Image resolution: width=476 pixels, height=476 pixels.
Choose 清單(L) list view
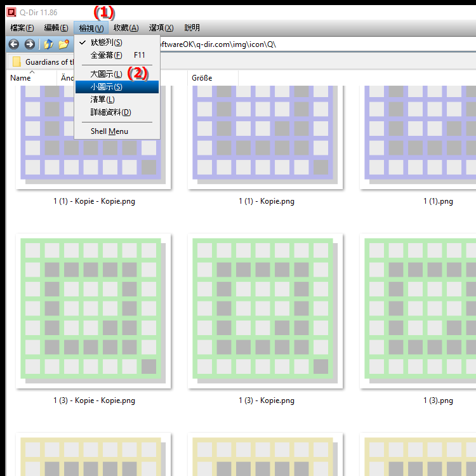click(117, 100)
